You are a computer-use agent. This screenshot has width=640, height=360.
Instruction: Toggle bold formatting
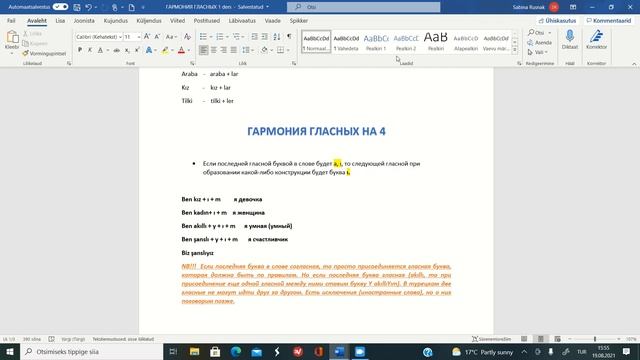[x=80, y=50]
